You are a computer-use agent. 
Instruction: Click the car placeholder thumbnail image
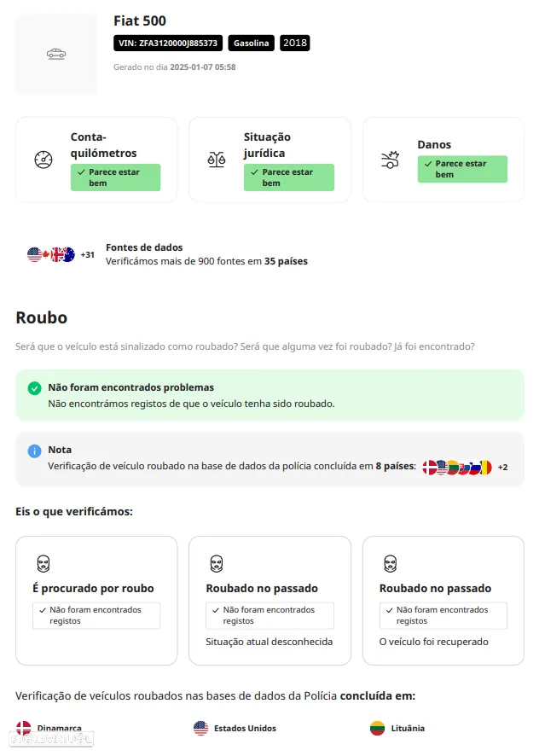point(56,54)
